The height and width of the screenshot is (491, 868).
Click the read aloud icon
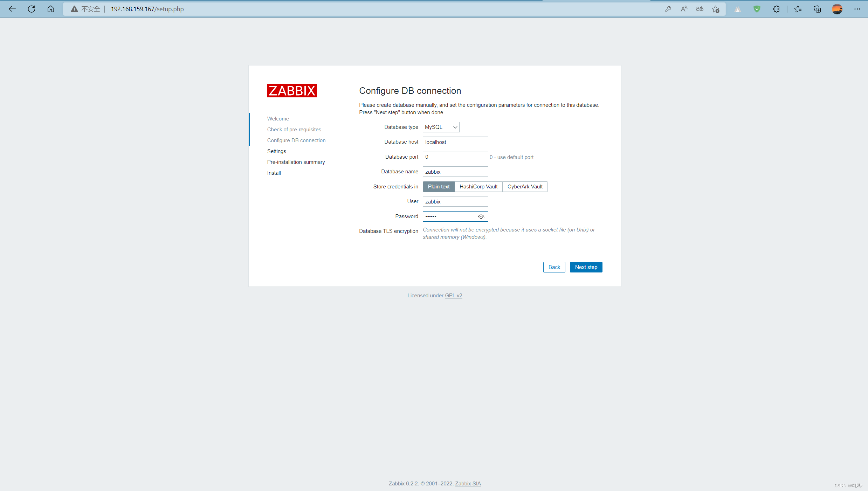pos(684,9)
